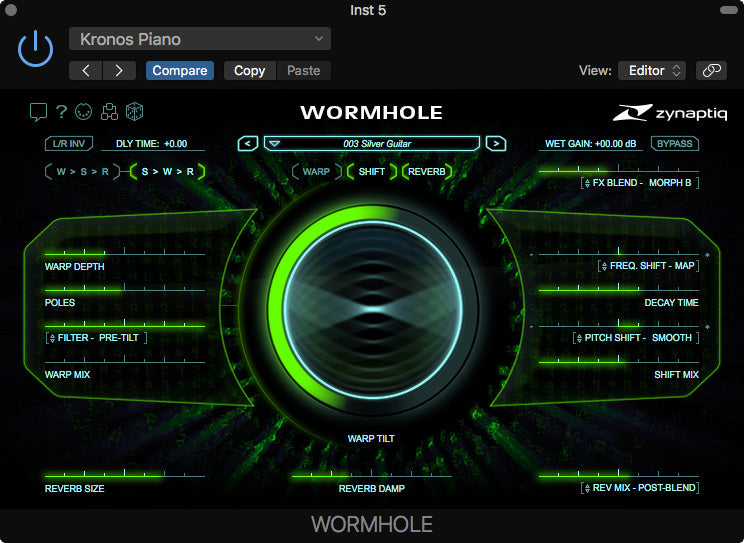Click the central WARP TILT orb
This screenshot has height=543, width=744.
372,309
